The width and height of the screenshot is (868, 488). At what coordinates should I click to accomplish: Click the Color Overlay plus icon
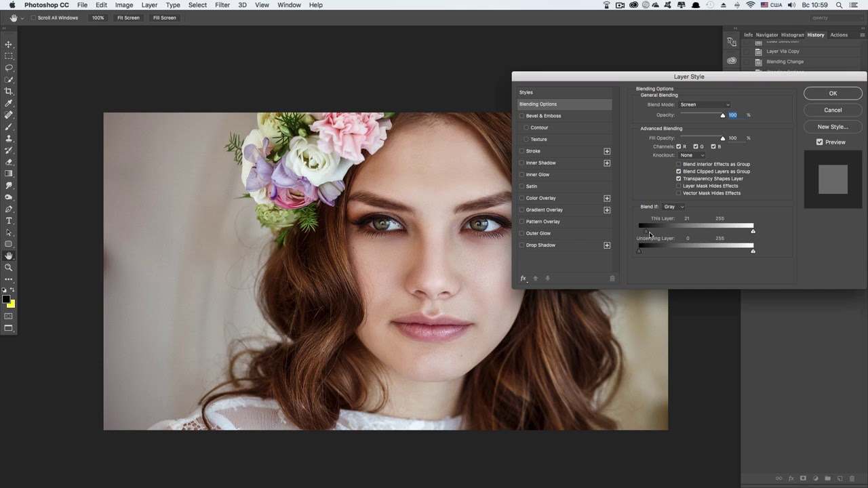(607, 199)
